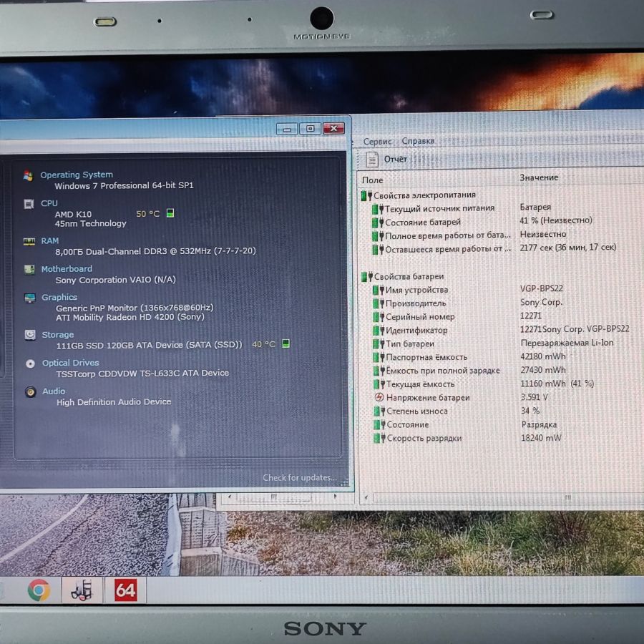644x644 pixels.
Task: Click the Check for updates link
Action: [299, 478]
